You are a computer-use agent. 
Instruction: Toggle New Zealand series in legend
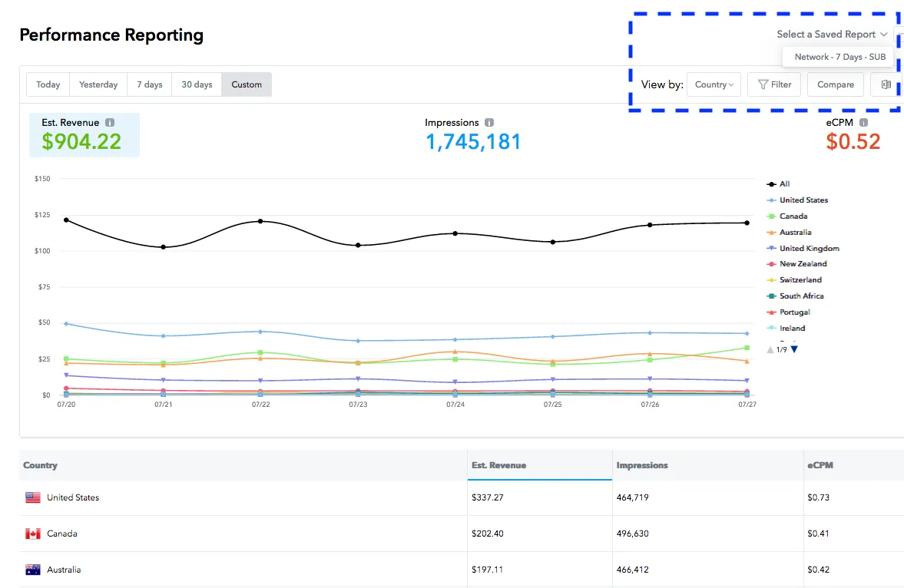[x=796, y=263]
